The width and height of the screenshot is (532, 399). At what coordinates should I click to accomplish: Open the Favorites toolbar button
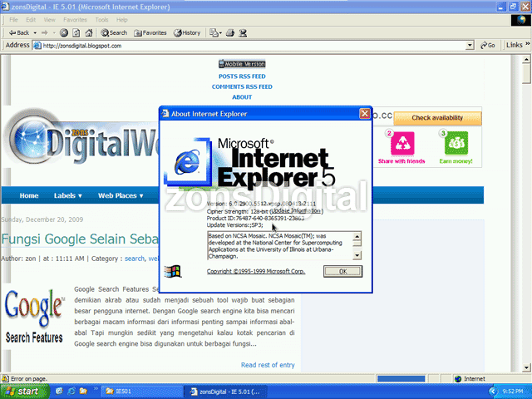click(x=150, y=33)
